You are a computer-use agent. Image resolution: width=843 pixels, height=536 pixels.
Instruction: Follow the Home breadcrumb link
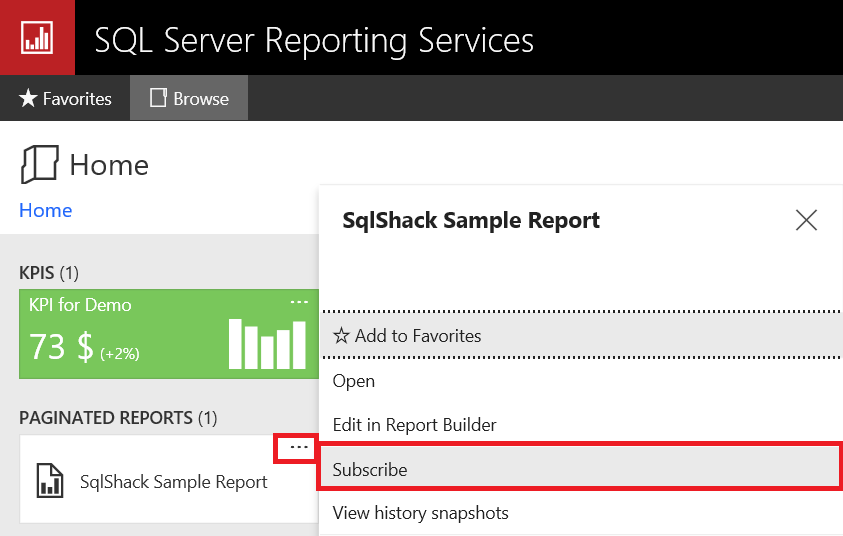pyautogui.click(x=46, y=210)
